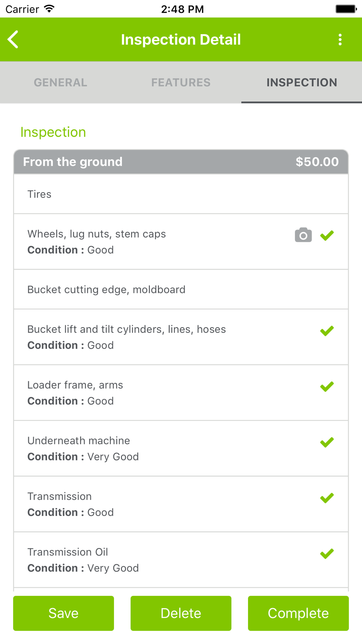The width and height of the screenshot is (362, 644).
Task: Switch to the General tab
Action: 60,83
